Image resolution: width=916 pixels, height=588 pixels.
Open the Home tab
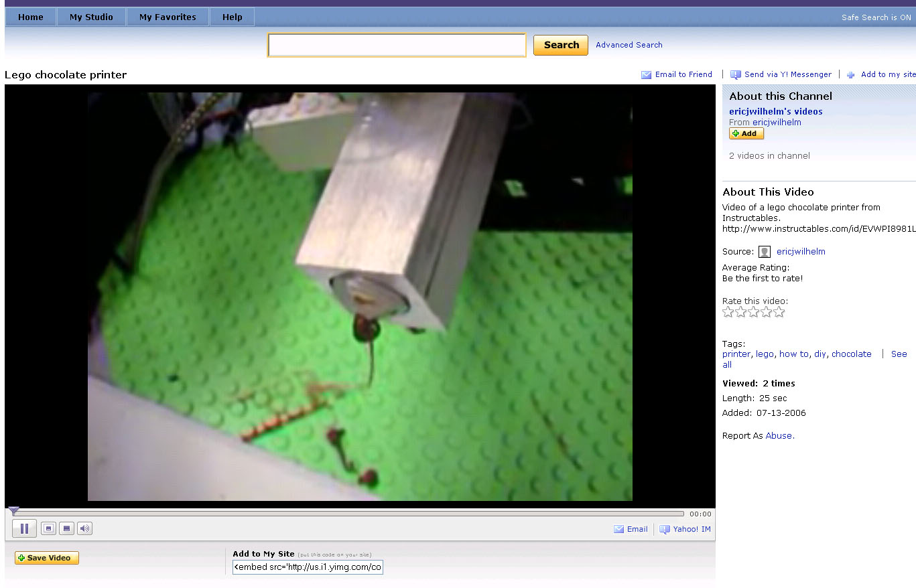click(31, 17)
